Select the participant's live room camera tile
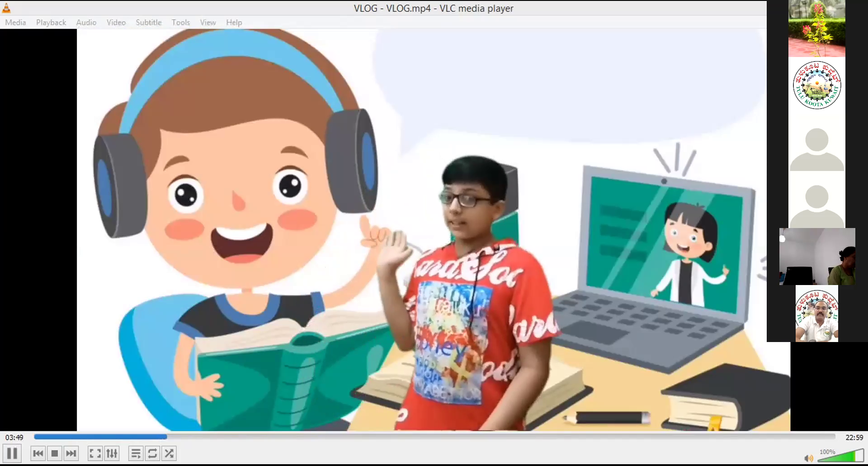The height and width of the screenshot is (466, 868). pyautogui.click(x=817, y=257)
